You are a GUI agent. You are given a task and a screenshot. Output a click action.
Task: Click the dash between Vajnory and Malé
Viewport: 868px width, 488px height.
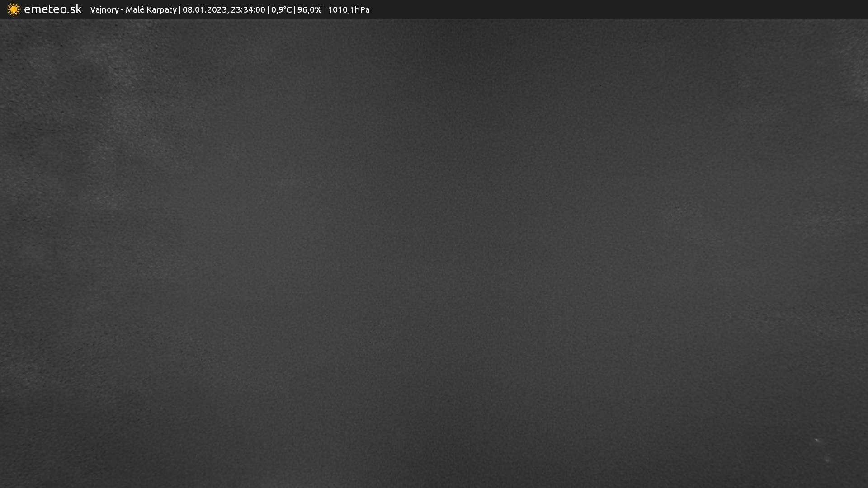click(x=122, y=10)
